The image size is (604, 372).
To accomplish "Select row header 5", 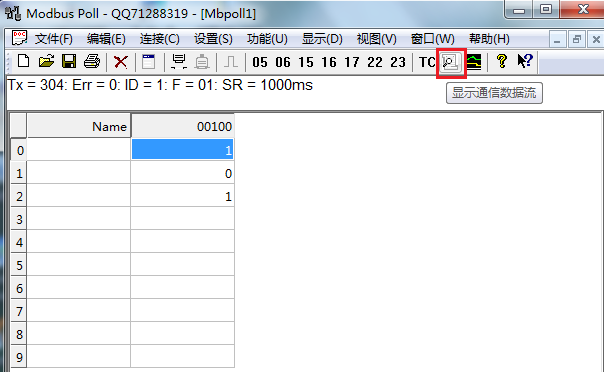I will pos(18,265).
